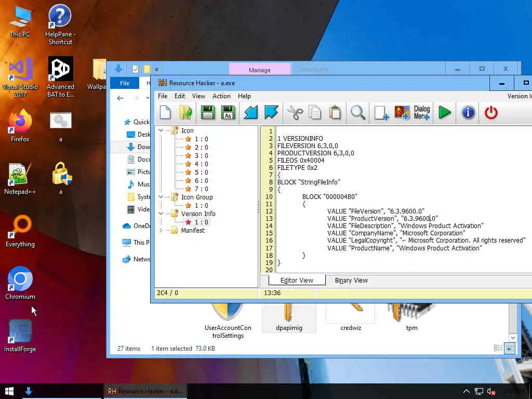Select UserAccountControlSettings file in Explorer
This screenshot has width=532, height=399.
point(228,321)
